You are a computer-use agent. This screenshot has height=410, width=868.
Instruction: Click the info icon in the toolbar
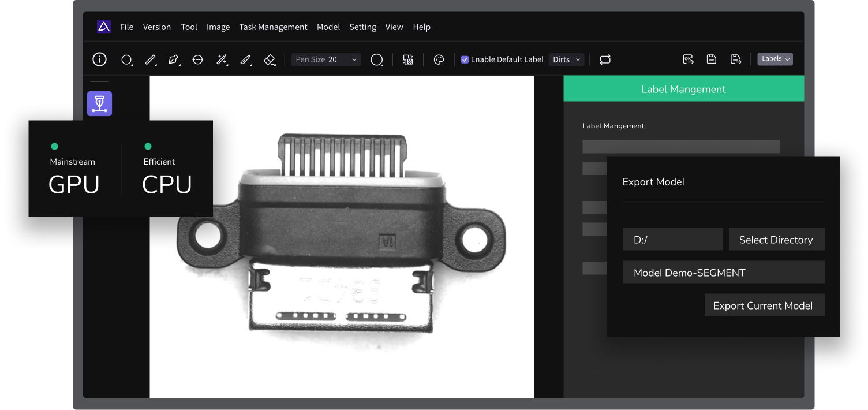pyautogui.click(x=100, y=59)
